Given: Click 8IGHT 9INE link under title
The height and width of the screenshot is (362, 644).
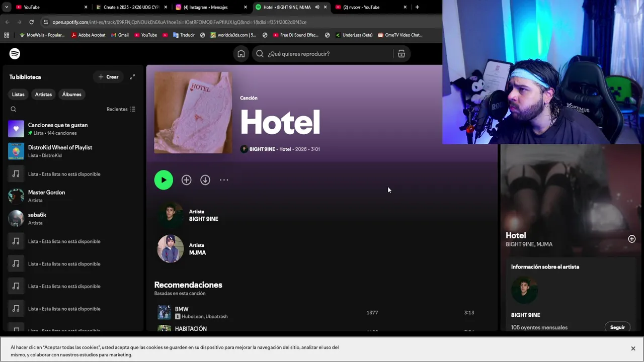Looking at the screenshot, I should (262, 149).
